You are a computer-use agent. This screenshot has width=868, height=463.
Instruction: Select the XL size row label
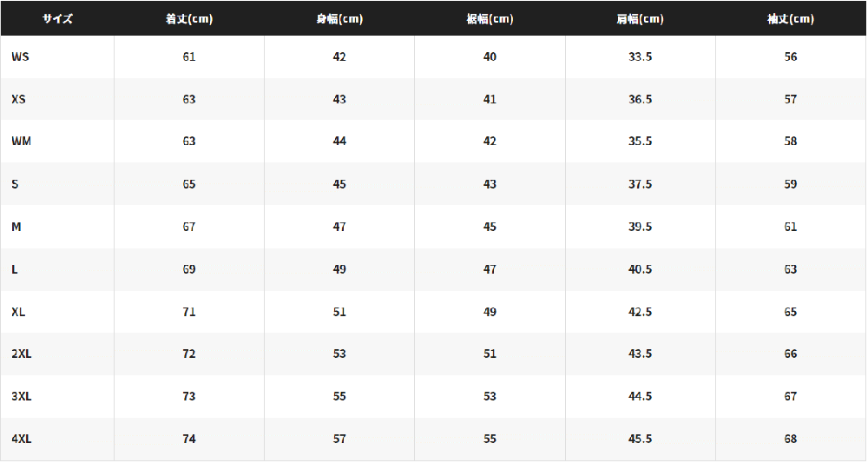18,312
